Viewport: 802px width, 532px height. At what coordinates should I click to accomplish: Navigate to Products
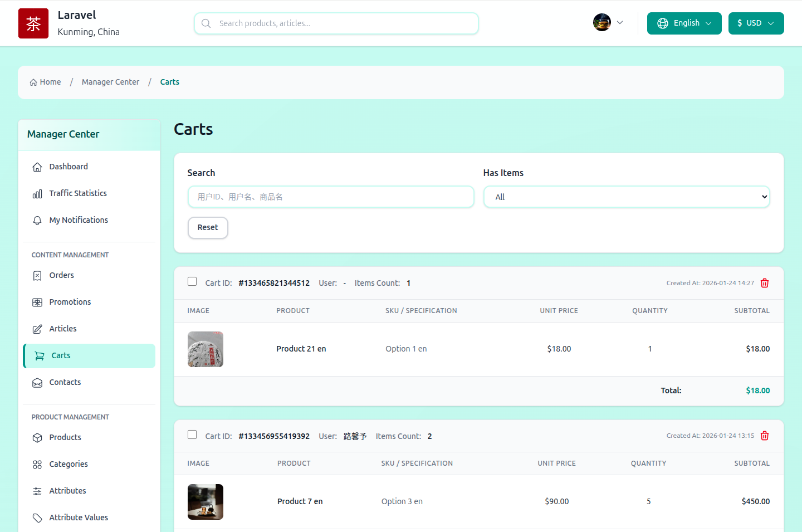click(89, 437)
